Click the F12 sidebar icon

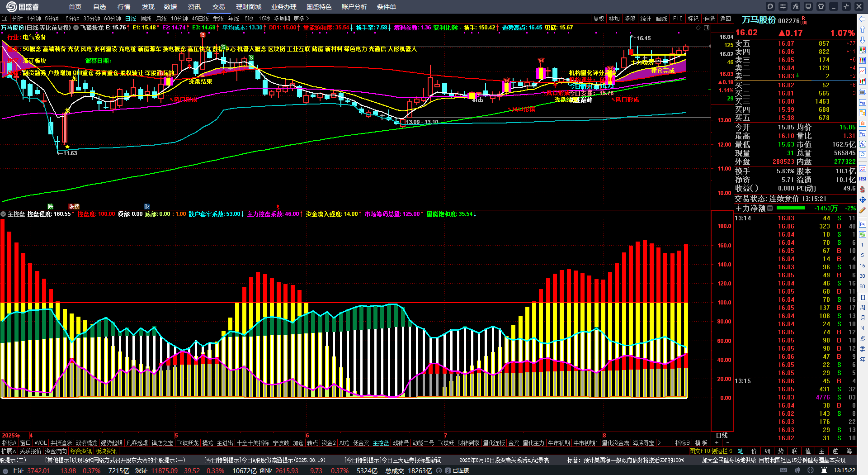(x=863, y=134)
